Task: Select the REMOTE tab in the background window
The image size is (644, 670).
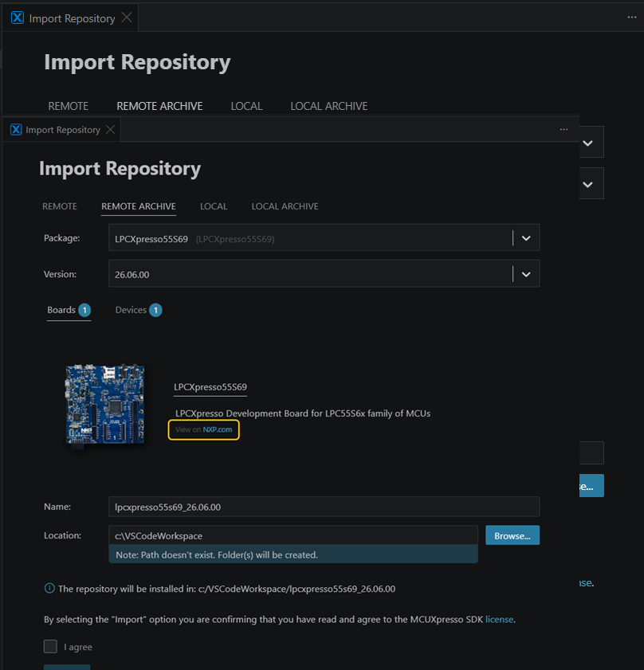Action: (69, 106)
